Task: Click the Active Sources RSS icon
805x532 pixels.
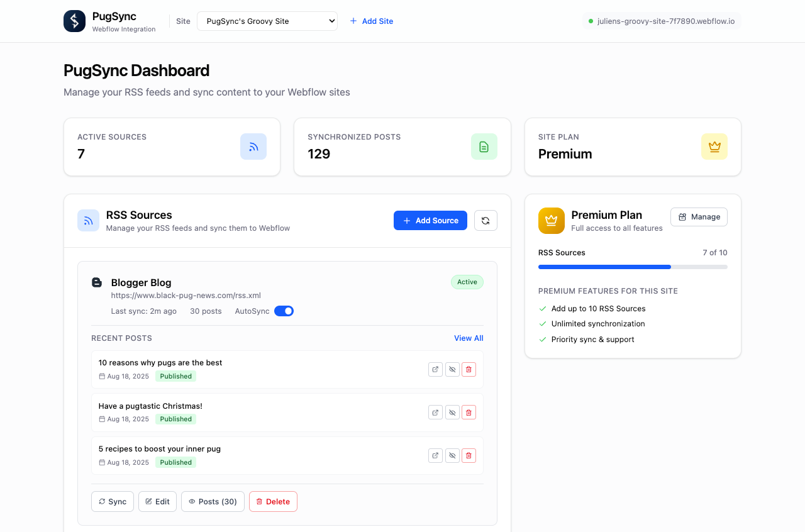Action: [x=253, y=147]
